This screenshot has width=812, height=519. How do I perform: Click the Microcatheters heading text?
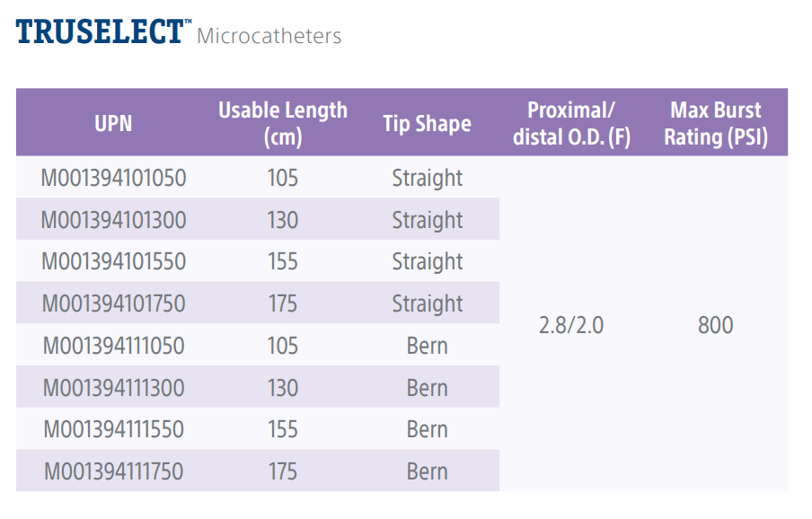coord(269,37)
